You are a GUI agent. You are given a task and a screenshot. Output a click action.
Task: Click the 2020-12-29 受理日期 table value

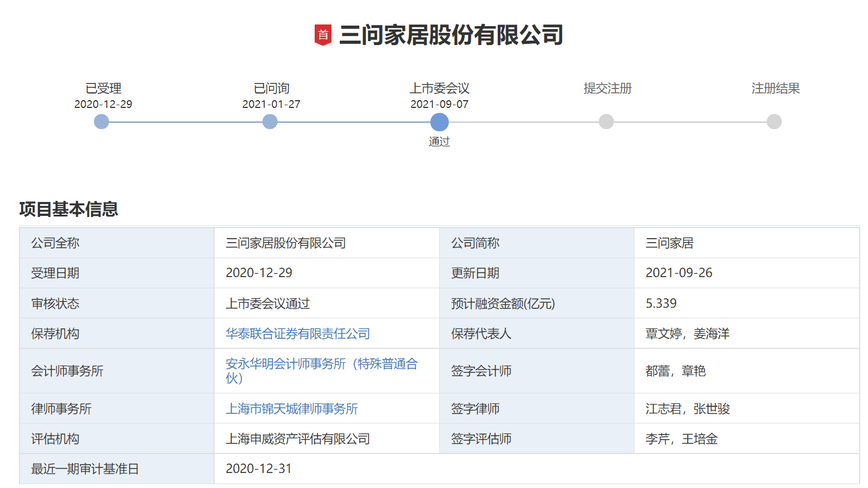[x=259, y=273]
